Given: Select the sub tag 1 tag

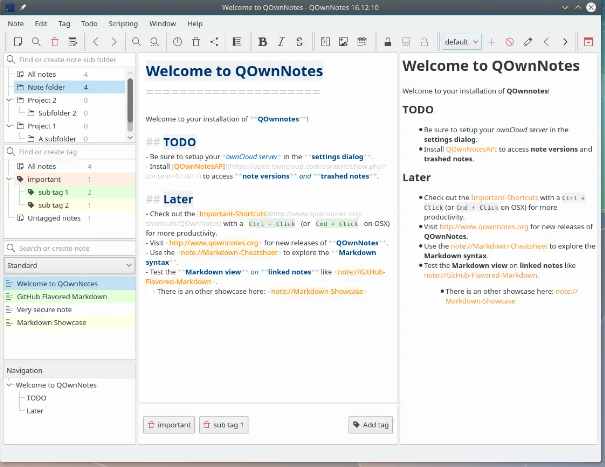Looking at the screenshot, I should tap(80, 192).
